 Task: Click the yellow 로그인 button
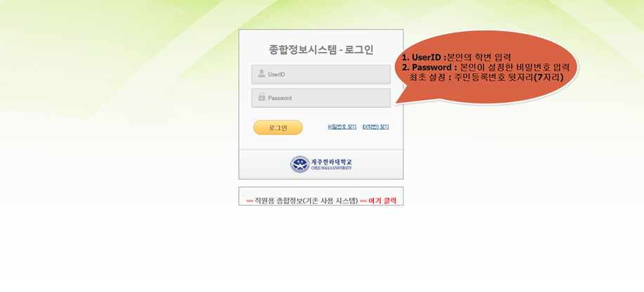click(x=278, y=127)
